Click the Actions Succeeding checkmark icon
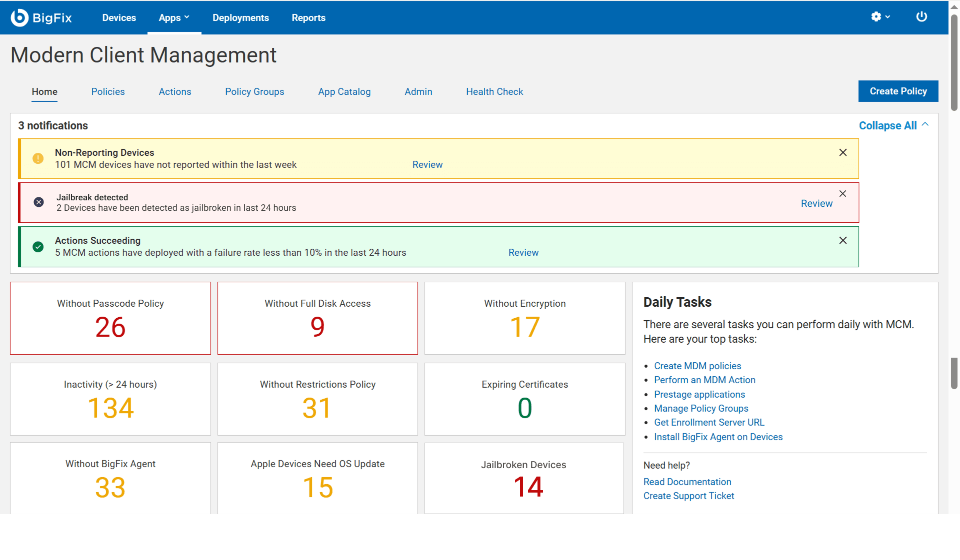Viewport: 960px width, 560px height. tap(38, 247)
